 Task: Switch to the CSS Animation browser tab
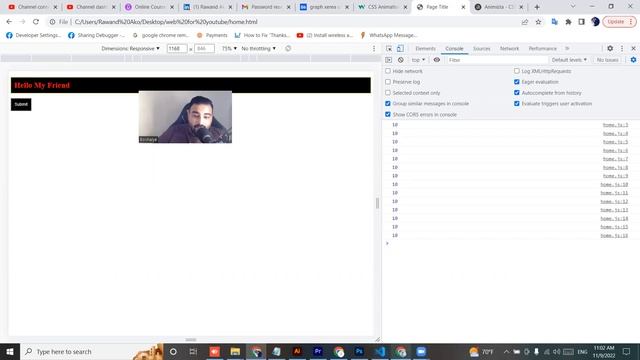tap(382, 7)
